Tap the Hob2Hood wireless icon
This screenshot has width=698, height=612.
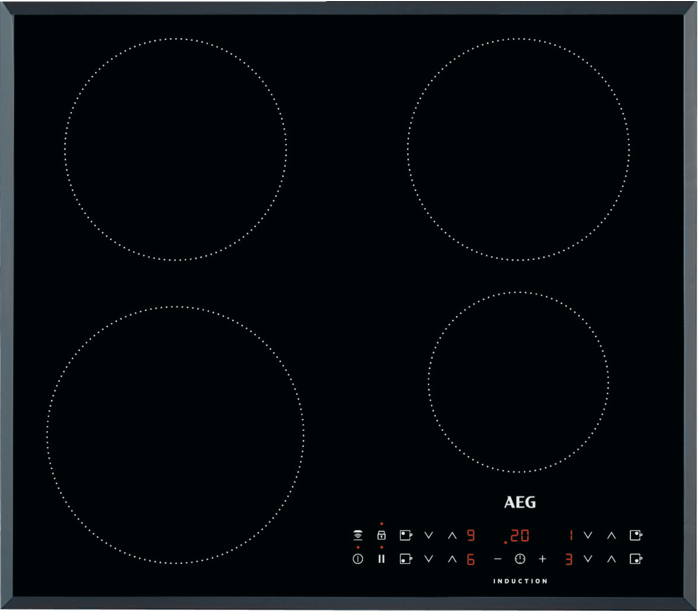pos(357,535)
